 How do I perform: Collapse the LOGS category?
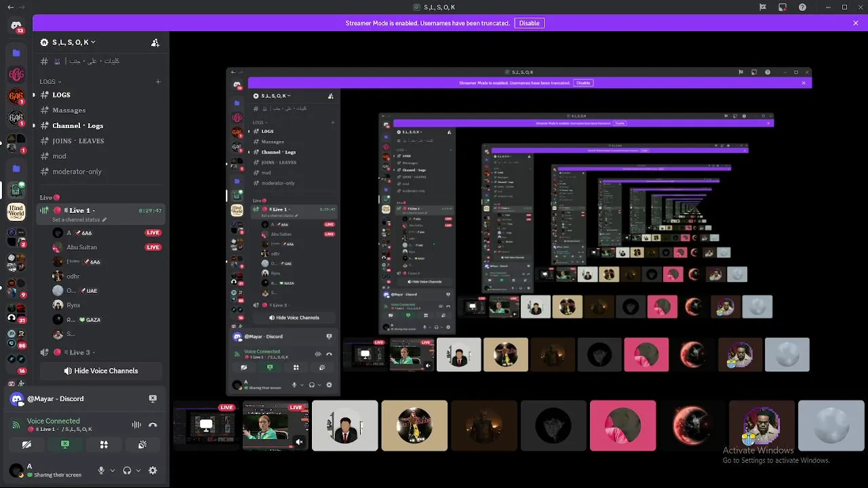[50, 82]
